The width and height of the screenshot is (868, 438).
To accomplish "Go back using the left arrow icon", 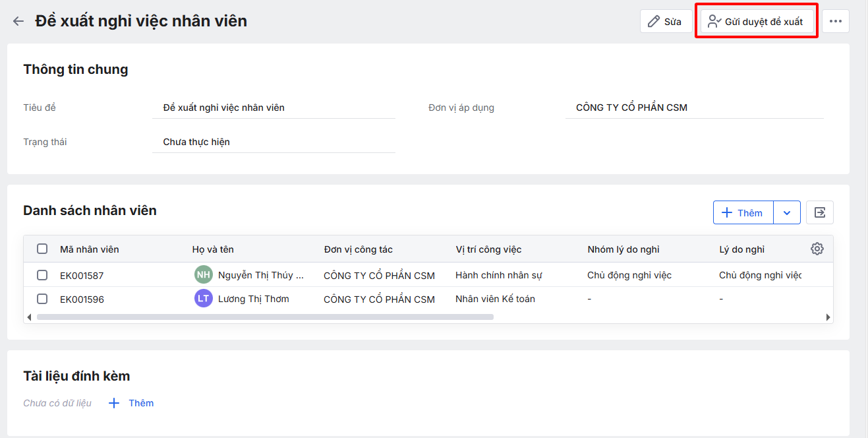I will coord(18,21).
